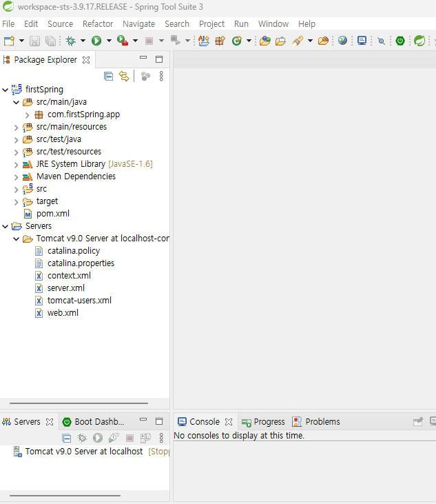Switch to the Progress tab
The image size is (436, 504).
pos(263,422)
